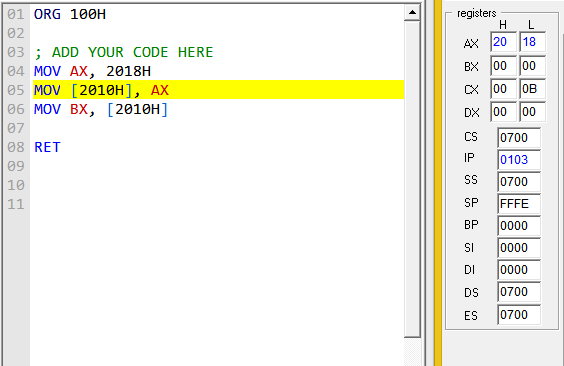Click the scroll up arrow of code view
The image size is (564, 366).
pyautogui.click(x=412, y=13)
